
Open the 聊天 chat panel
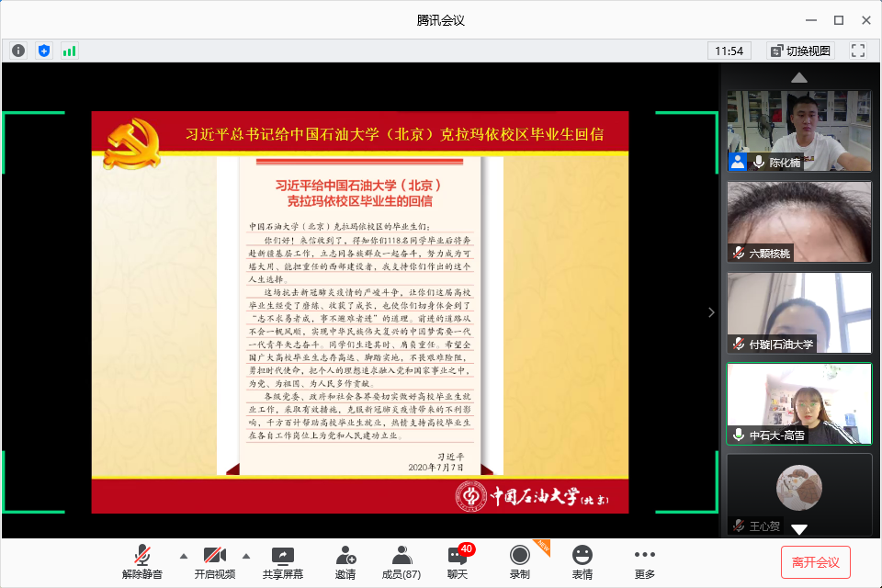pos(457,561)
